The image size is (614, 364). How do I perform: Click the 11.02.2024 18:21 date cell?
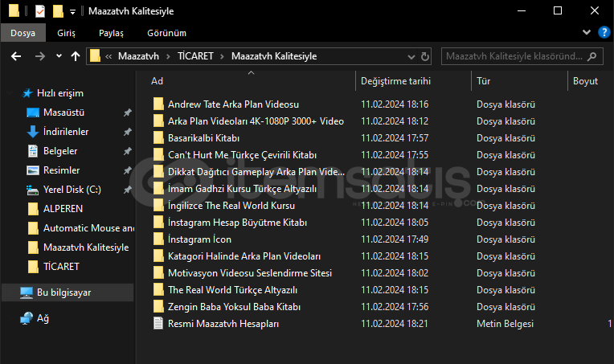point(395,324)
